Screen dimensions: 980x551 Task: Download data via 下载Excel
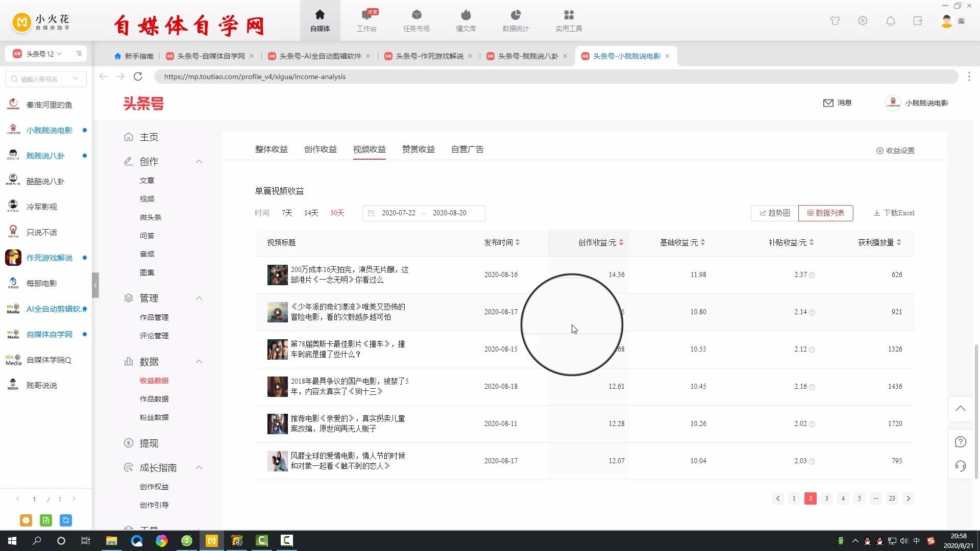[894, 213]
